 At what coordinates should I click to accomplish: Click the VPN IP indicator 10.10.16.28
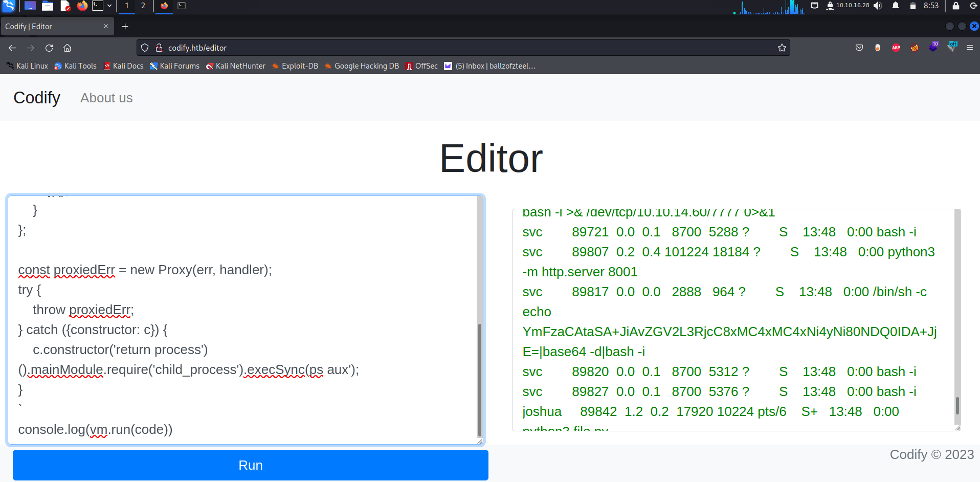848,6
